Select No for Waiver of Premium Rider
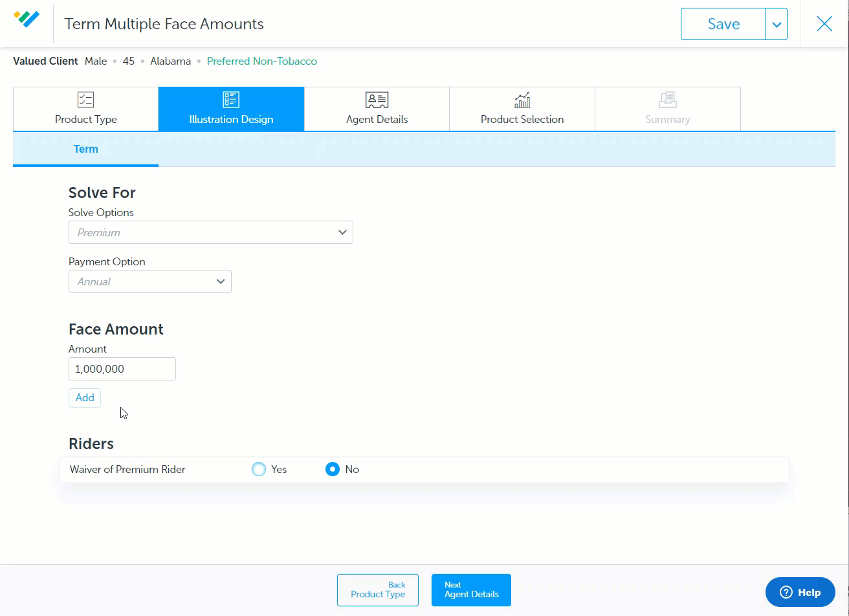Screen dimensions: 849x616 tap(333, 469)
